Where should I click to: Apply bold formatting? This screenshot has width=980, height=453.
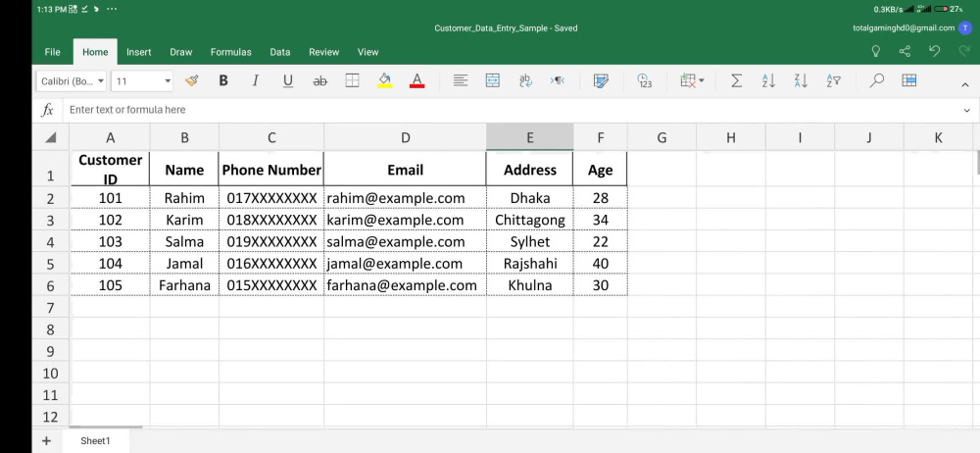(x=223, y=80)
